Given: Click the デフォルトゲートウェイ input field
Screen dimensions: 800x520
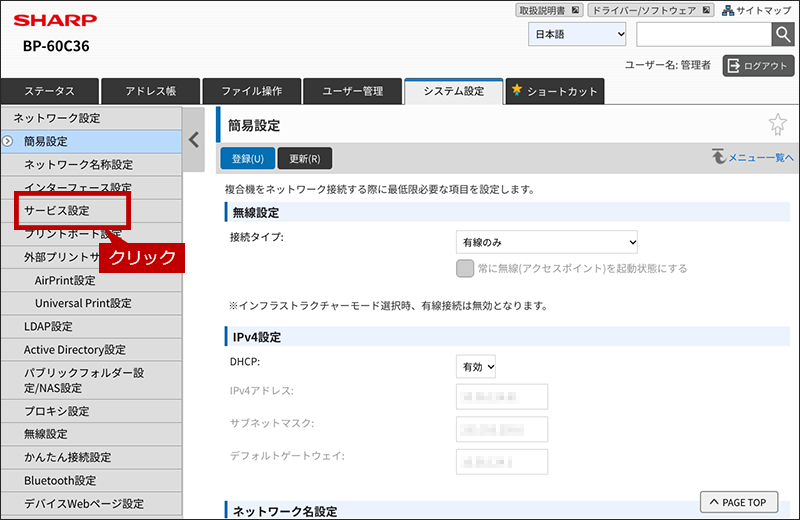Looking at the screenshot, I should coord(502,462).
